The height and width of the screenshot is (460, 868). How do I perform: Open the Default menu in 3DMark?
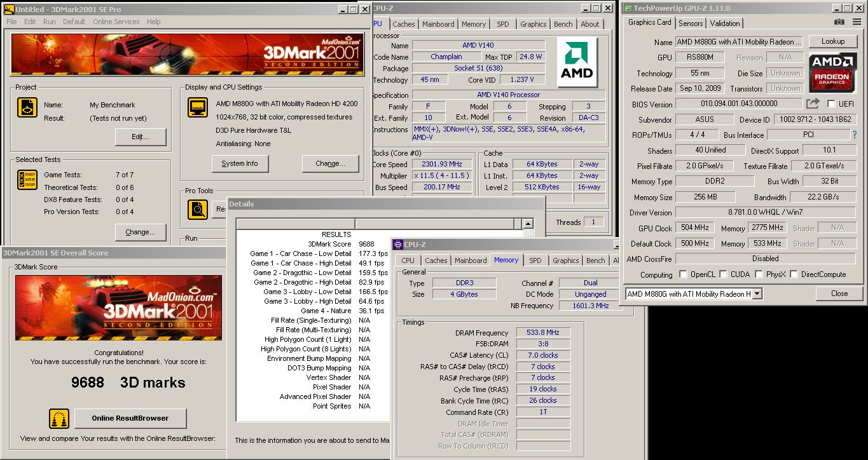click(74, 22)
